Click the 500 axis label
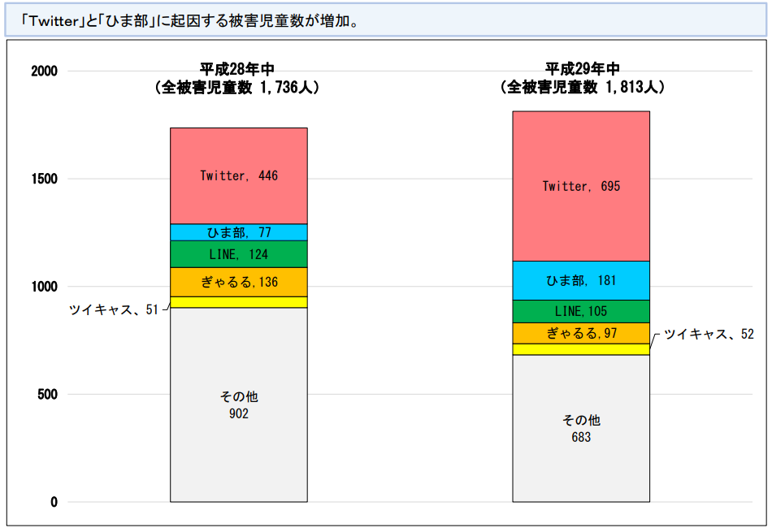Screen dimensions: 772x532 click(x=48, y=394)
